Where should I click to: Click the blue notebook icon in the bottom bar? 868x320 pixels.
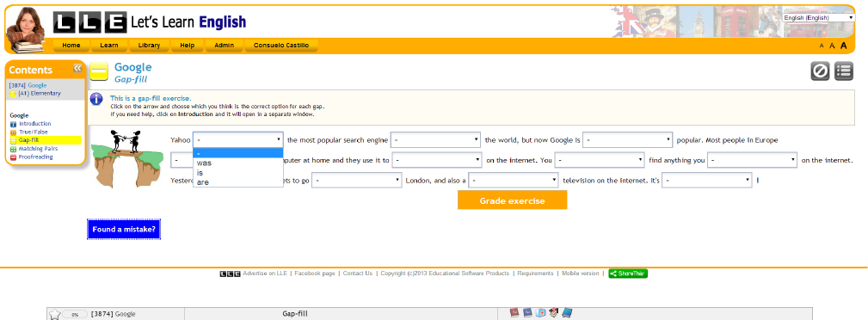pyautogui.click(x=566, y=313)
